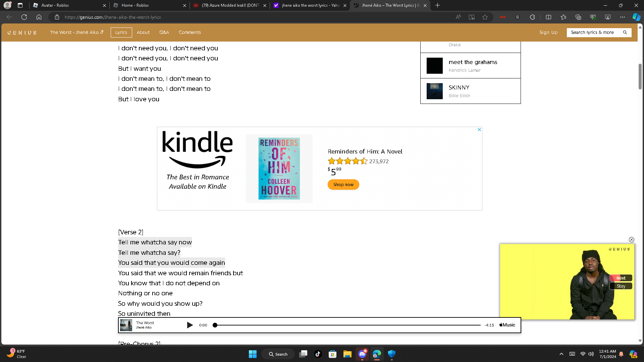This screenshot has width=644, height=362.
Task: Open a new browser tab
Action: [437, 5]
